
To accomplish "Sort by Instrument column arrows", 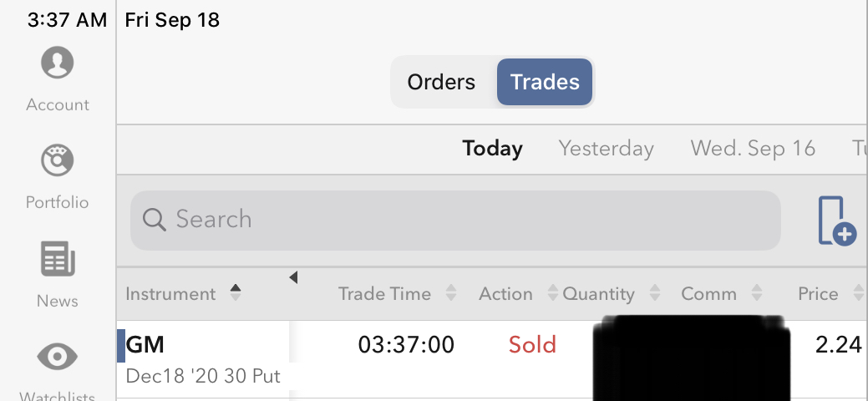I will (x=236, y=293).
